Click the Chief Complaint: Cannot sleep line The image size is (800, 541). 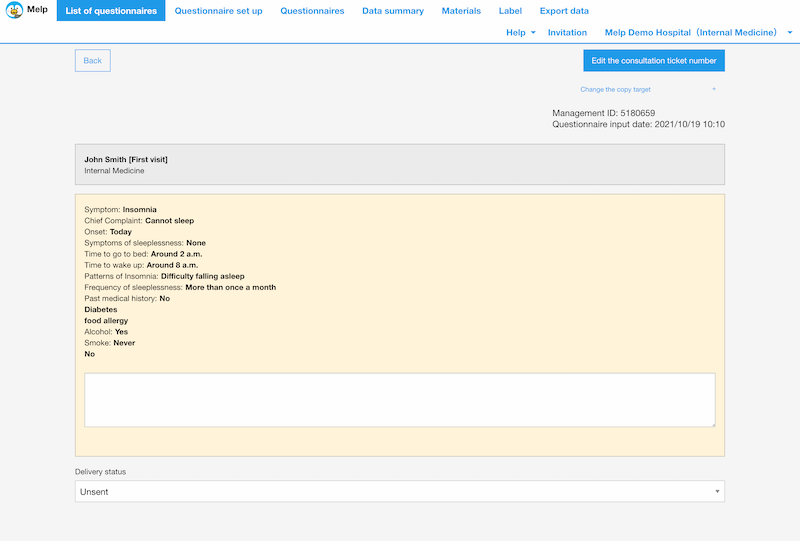tap(139, 220)
